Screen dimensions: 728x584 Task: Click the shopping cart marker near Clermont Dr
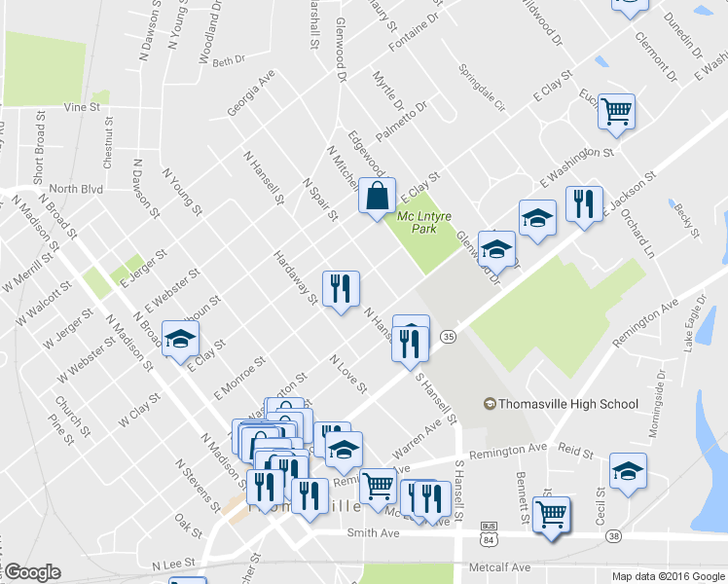tap(617, 115)
